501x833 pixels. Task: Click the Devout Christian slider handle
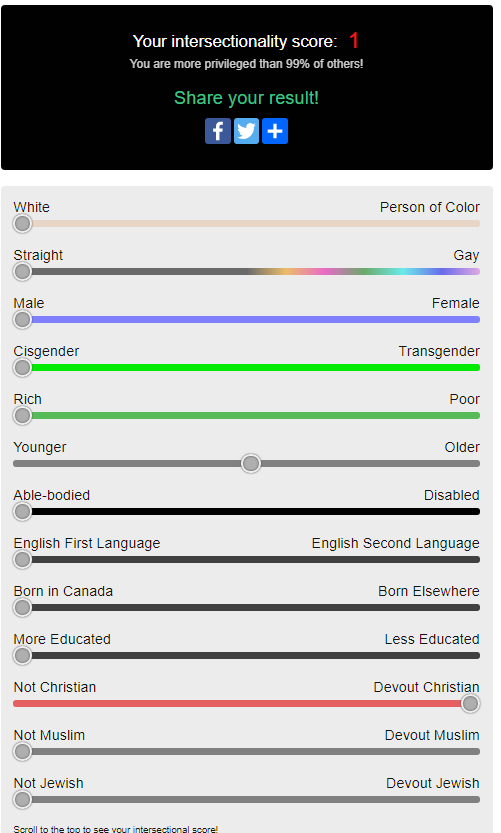(x=470, y=703)
